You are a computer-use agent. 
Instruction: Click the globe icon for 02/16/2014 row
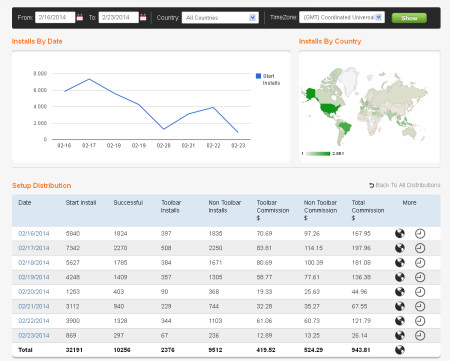click(400, 233)
